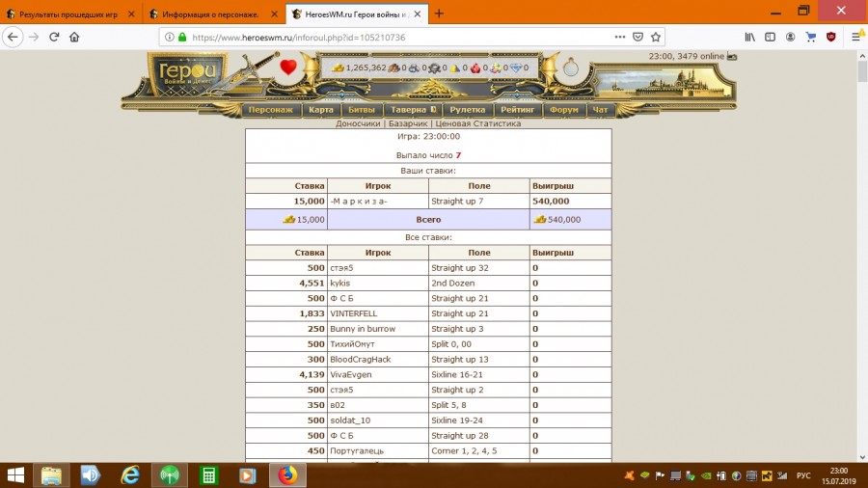Reload the current page
The width and height of the screenshot is (868, 488).
tap(54, 37)
